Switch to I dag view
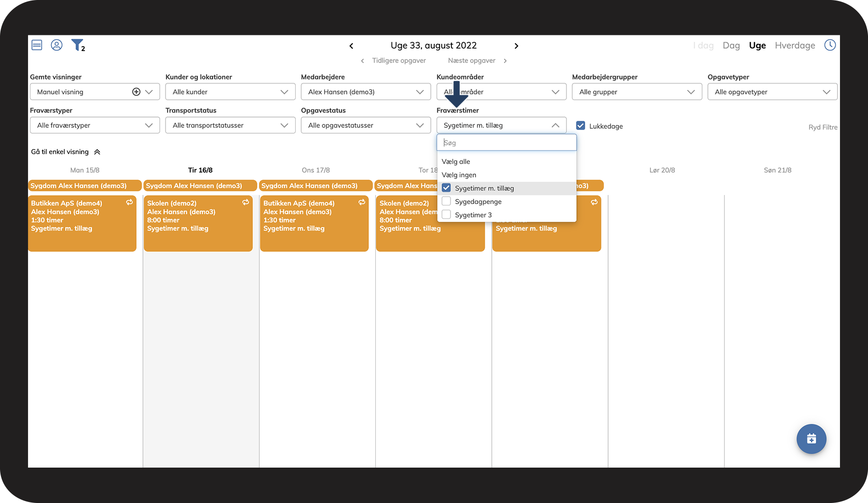This screenshot has height=503, width=868. 703,45
